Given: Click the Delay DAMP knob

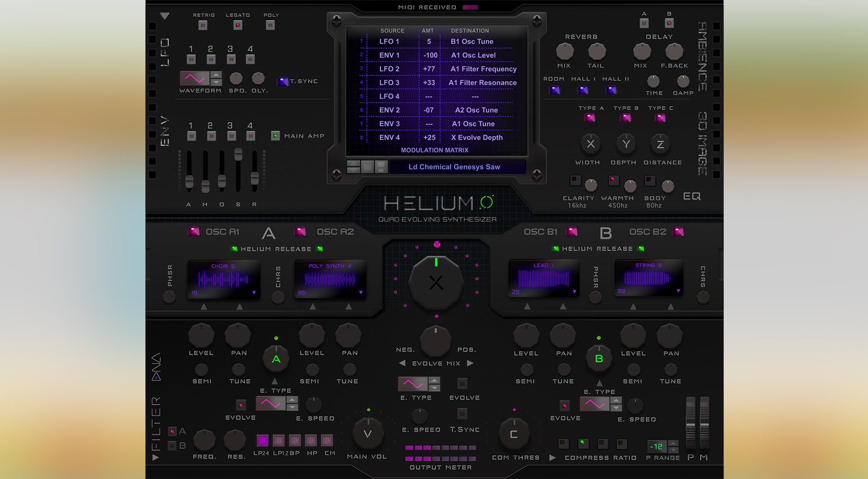Looking at the screenshot, I should click(683, 82).
